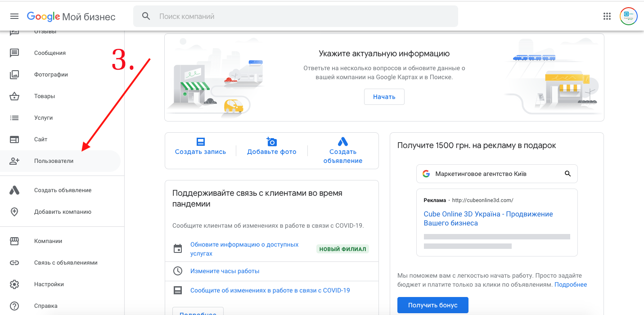
Task: Open the Сайт section
Action: pyautogui.click(x=41, y=139)
